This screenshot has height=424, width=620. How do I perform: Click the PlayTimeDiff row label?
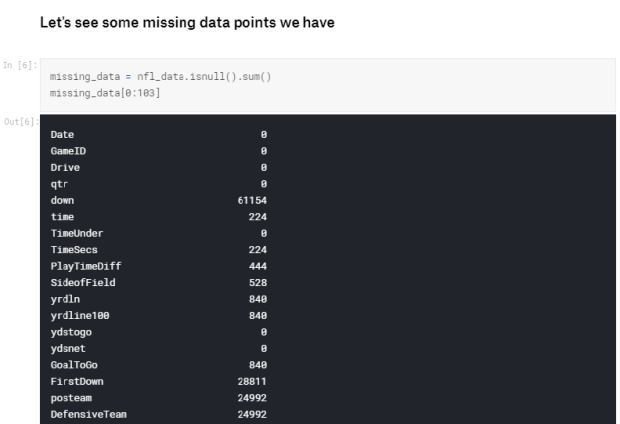(x=86, y=266)
